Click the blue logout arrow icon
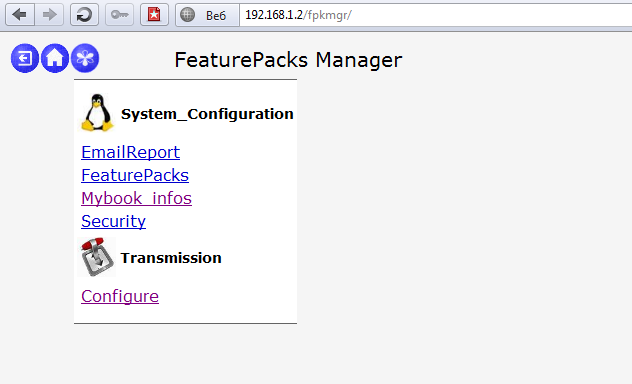The width and height of the screenshot is (632, 384). 25,58
